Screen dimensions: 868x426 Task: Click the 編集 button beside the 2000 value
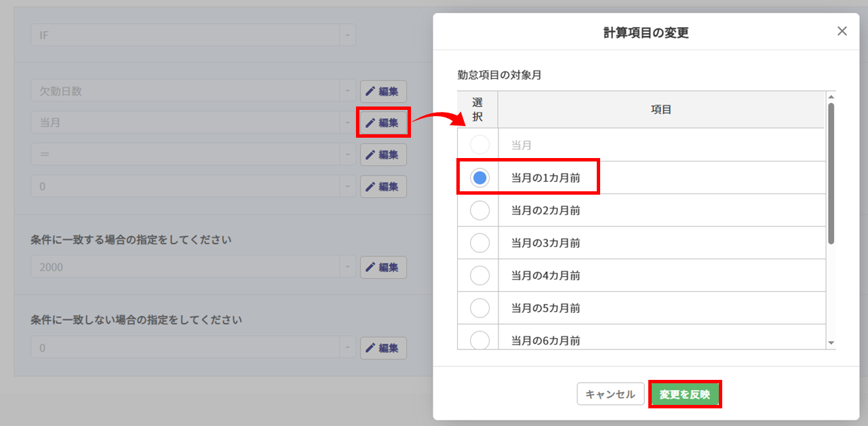pos(383,267)
